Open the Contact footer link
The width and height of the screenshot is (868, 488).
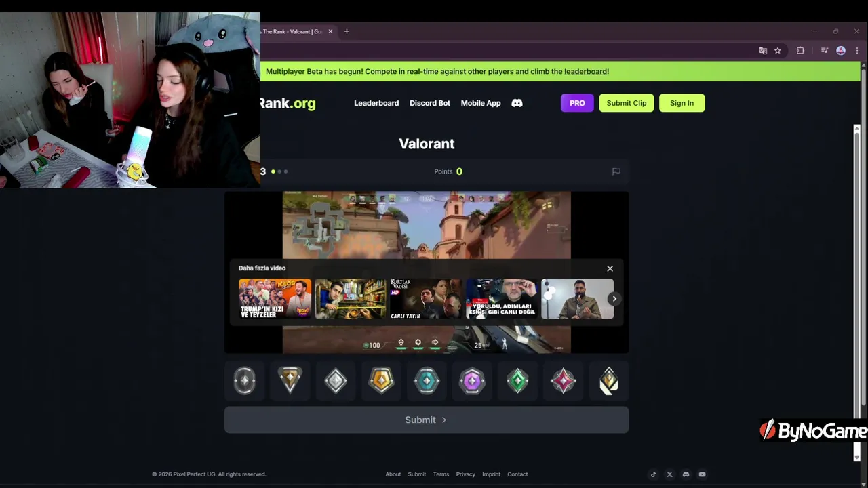517,474
